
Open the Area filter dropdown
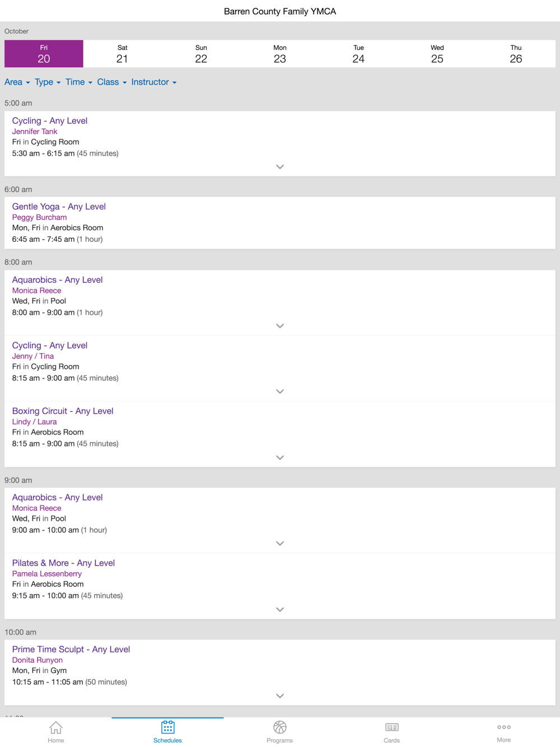(17, 82)
